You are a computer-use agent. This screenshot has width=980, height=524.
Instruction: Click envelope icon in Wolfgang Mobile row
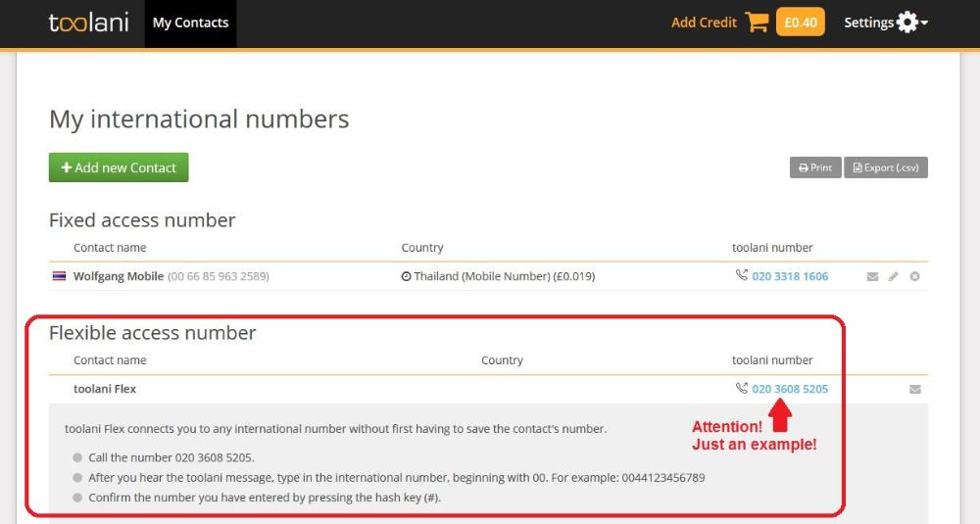(x=872, y=276)
